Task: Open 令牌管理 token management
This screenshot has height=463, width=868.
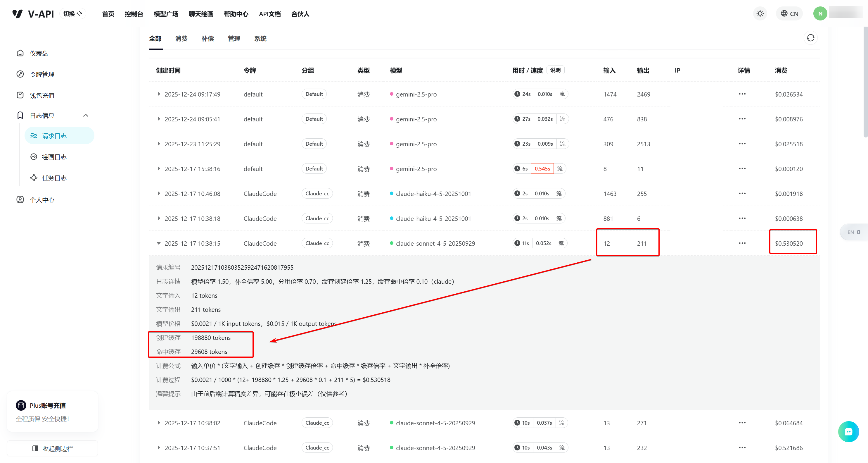Action: [x=42, y=74]
